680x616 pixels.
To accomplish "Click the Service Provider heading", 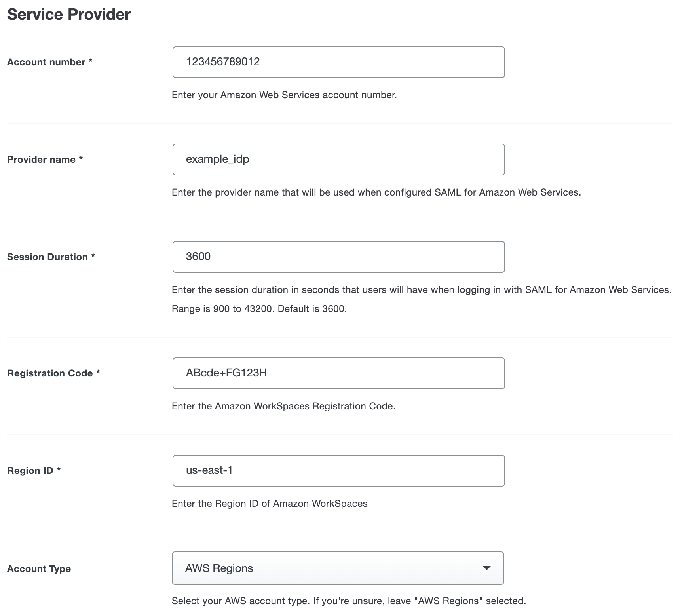I will click(68, 14).
